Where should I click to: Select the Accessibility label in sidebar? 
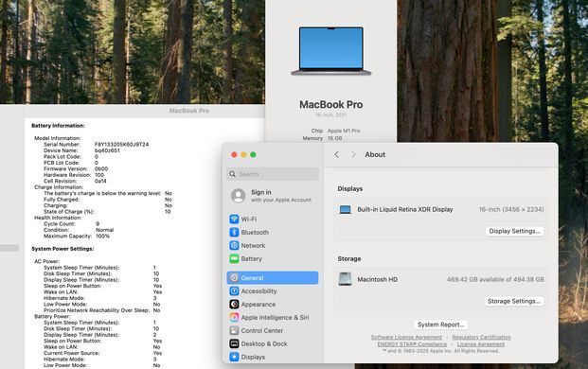(258, 291)
